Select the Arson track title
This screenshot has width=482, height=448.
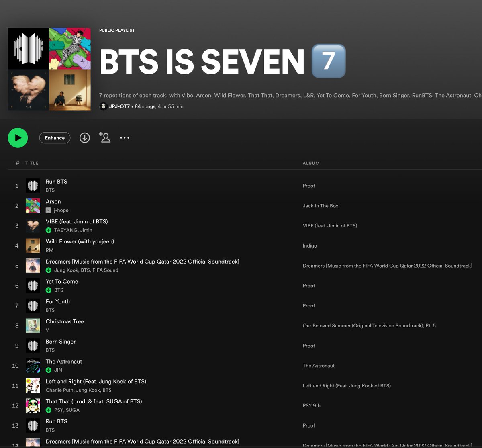53,202
